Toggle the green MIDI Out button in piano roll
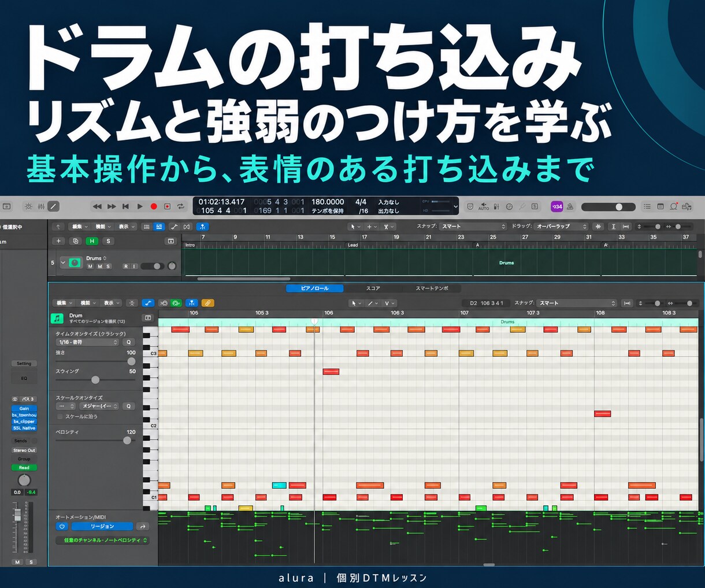Viewport: 705px width, 588px height. click(x=176, y=303)
